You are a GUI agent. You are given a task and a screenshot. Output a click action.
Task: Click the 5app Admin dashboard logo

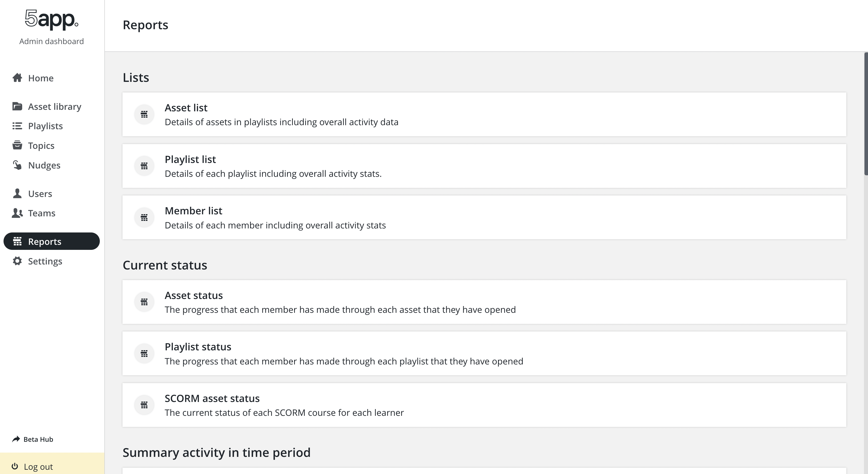click(x=51, y=26)
